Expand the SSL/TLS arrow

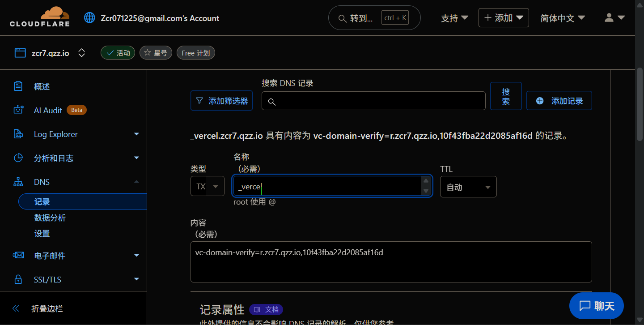tap(137, 279)
